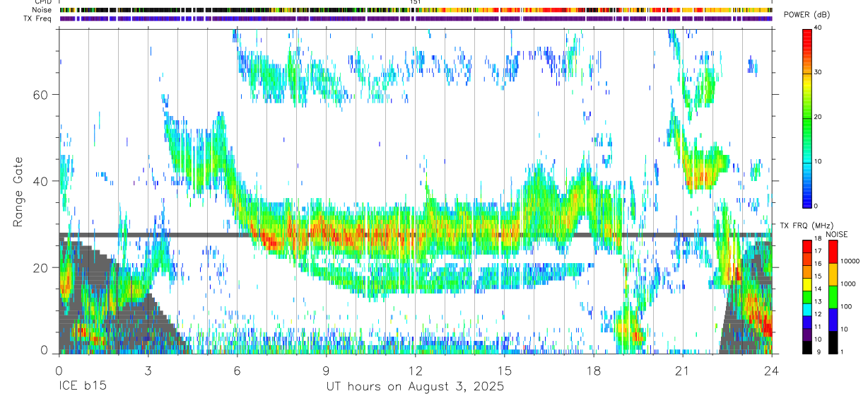Click hour 6 tick on UT axis
Image resolution: width=868 pixels, height=401 pixels.
[237, 370]
